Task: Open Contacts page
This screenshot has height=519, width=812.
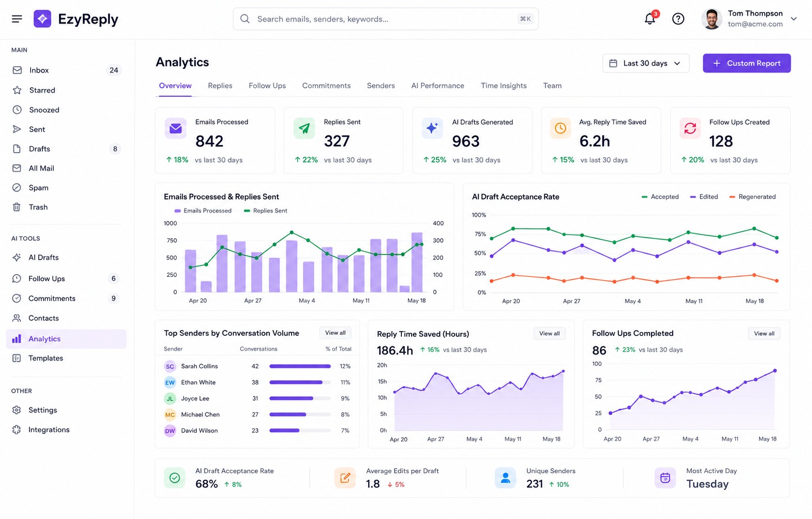Action: click(x=66, y=318)
